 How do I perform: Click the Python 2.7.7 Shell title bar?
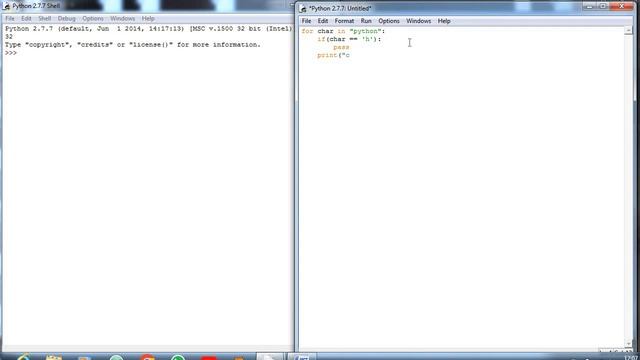tap(147, 6)
